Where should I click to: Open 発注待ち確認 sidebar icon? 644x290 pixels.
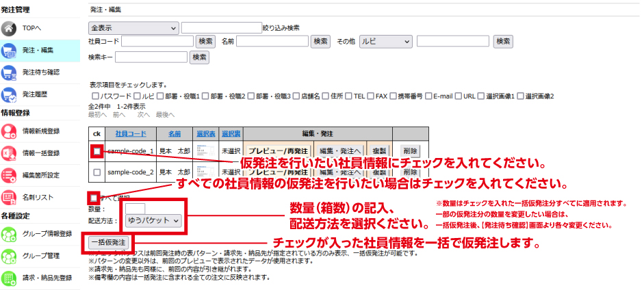10,72
